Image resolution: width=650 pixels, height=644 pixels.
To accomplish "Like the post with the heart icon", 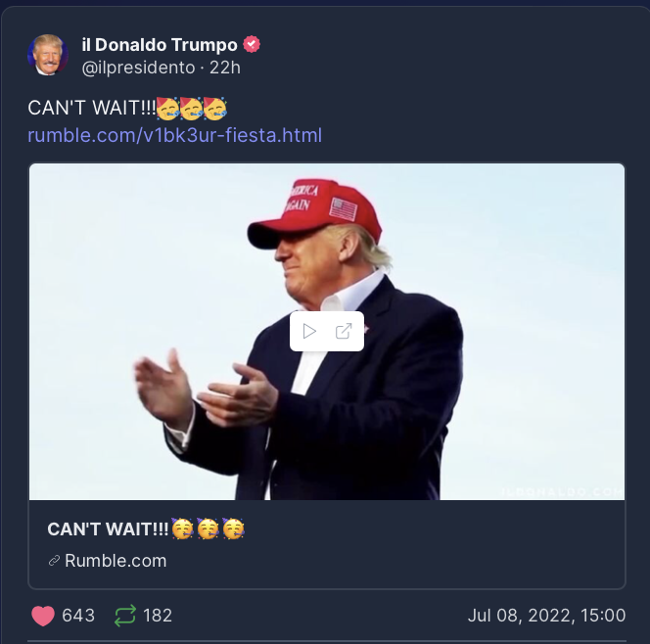I will [43, 616].
